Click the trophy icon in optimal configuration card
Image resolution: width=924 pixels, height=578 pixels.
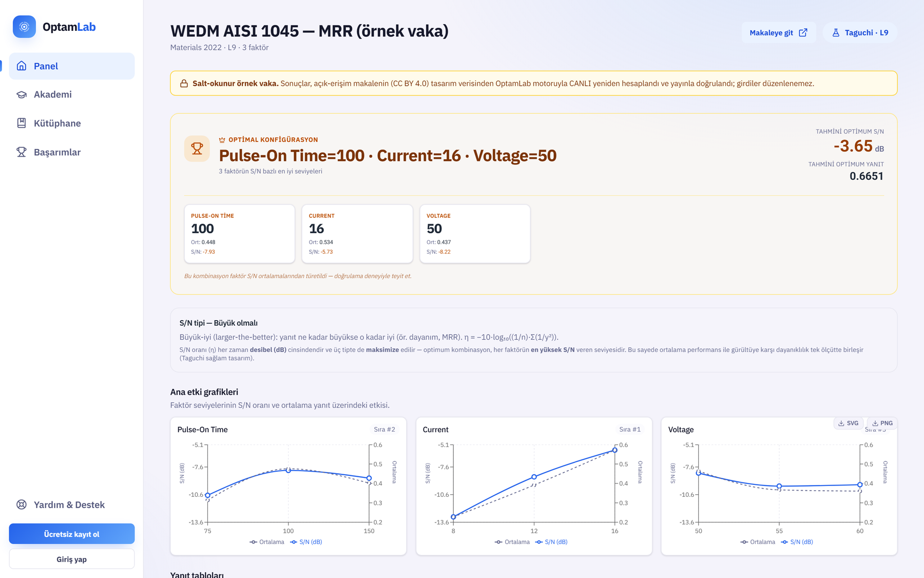pos(197,148)
